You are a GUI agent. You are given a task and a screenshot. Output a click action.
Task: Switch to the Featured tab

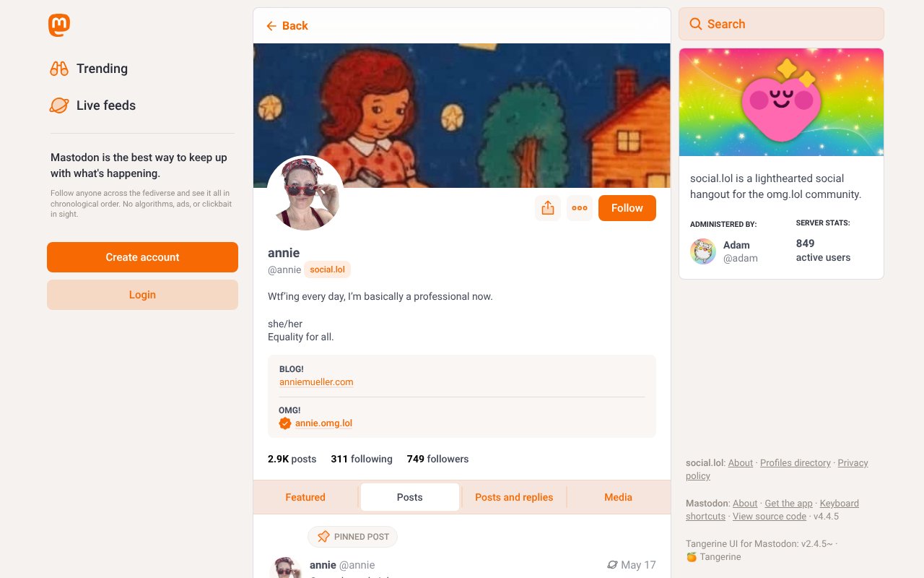305,497
